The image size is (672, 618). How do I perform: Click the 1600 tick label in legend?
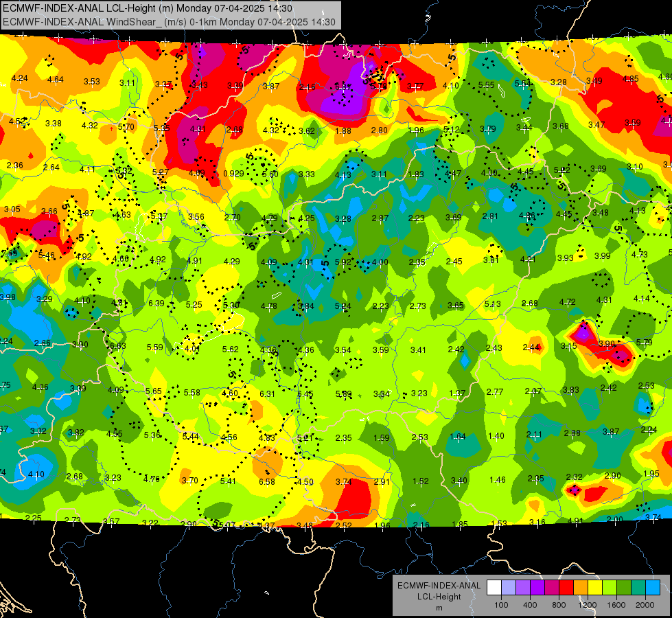tap(616, 605)
